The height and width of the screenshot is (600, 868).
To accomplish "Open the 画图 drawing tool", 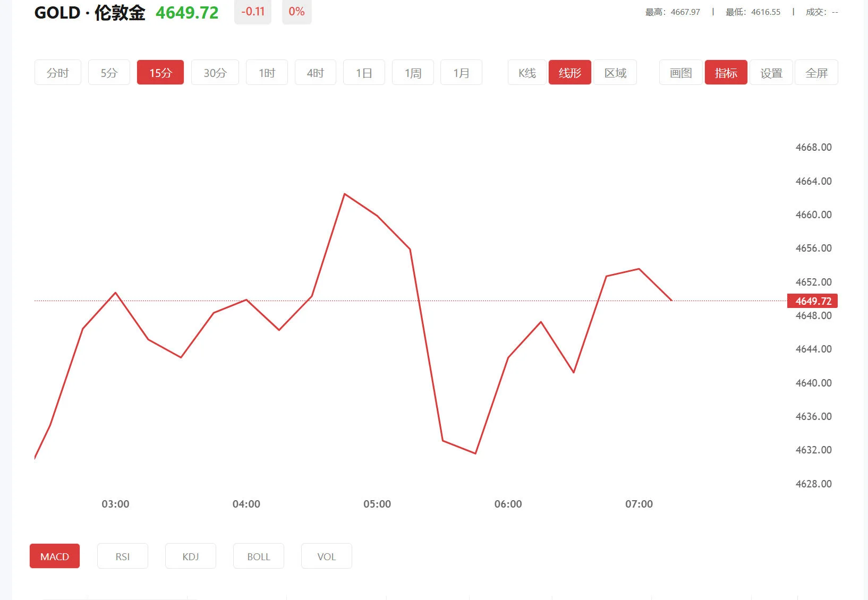I will 680,72.
